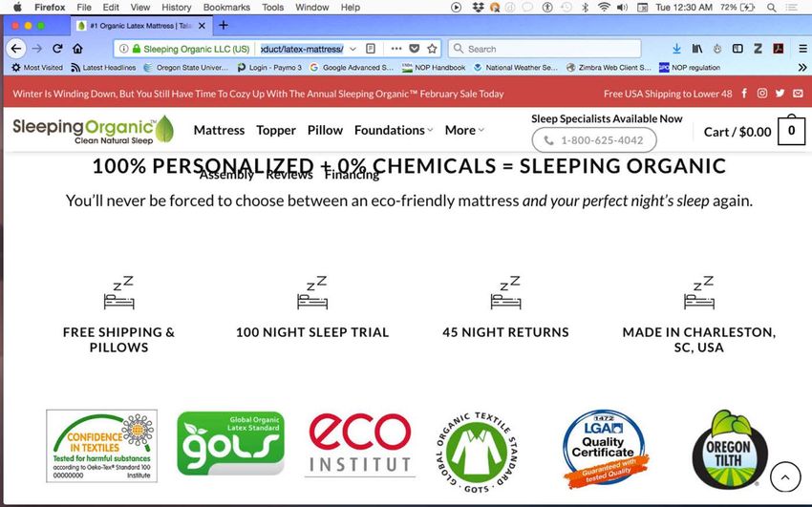Click the Sleeping Organic logo
Screen dimensions: 812x507
click(94, 129)
